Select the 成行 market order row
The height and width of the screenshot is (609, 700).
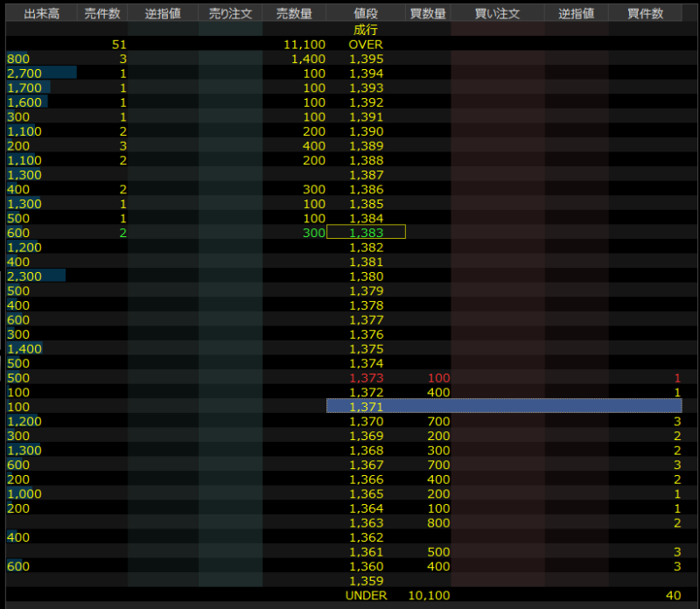coord(344,30)
